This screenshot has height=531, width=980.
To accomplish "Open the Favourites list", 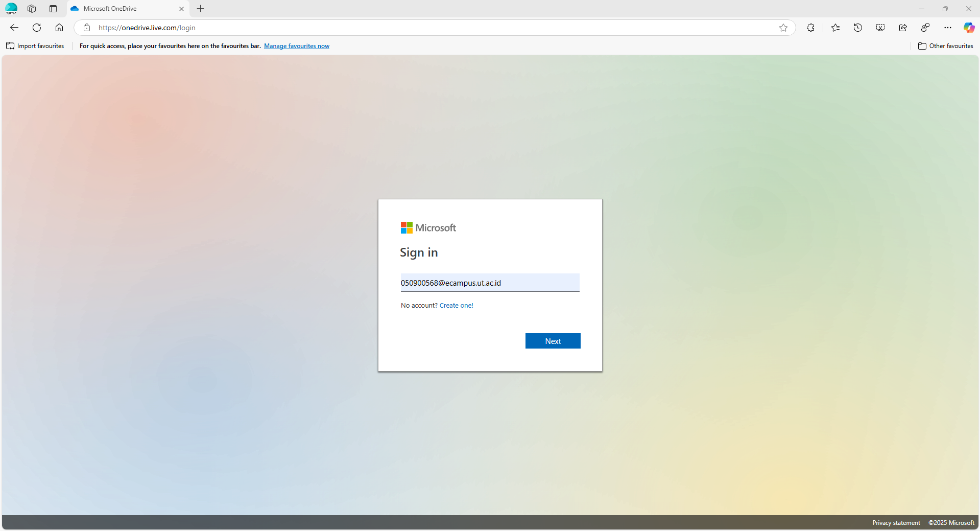I will 835,28.
